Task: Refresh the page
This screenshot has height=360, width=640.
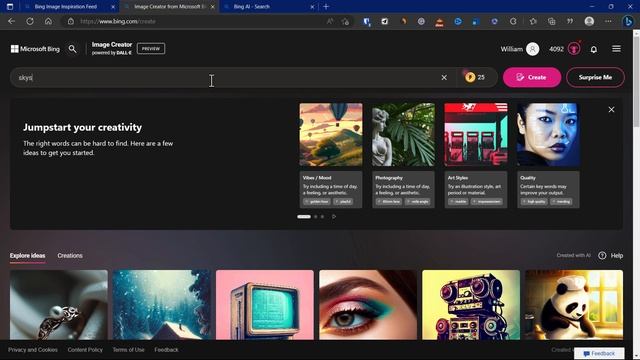Action: coord(30,21)
